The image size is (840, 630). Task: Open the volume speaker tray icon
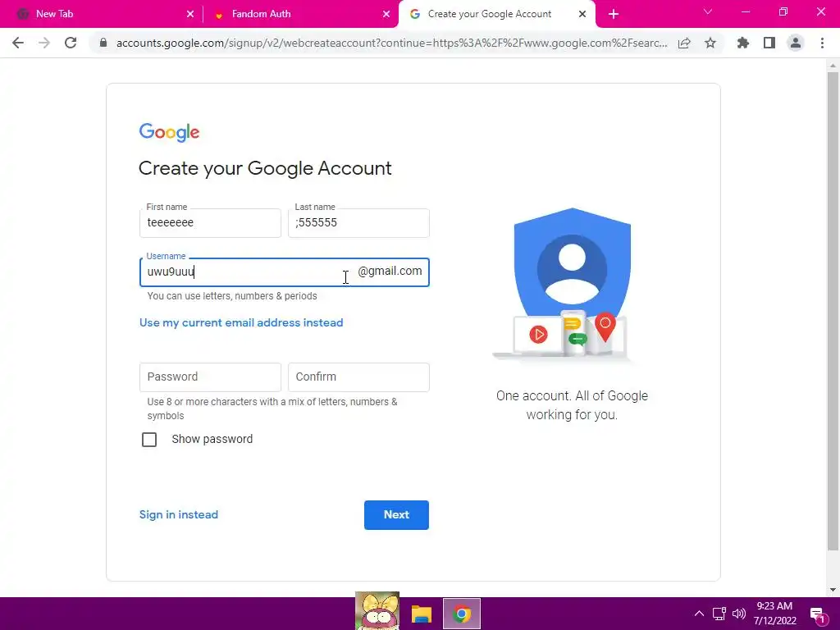pyautogui.click(x=739, y=614)
